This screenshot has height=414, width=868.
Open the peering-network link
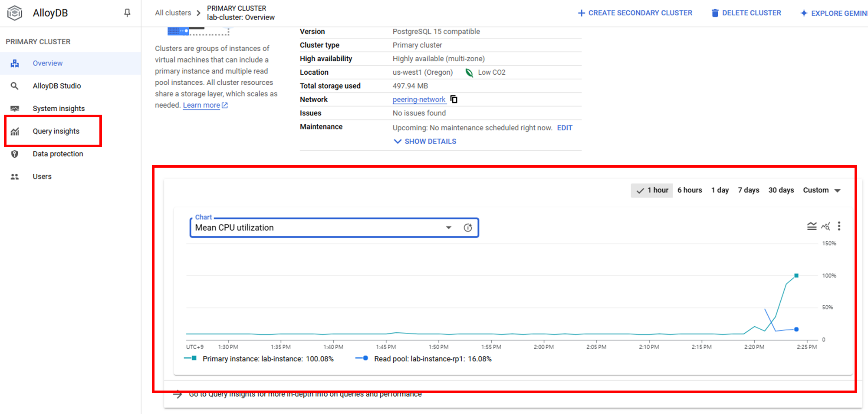pos(419,99)
